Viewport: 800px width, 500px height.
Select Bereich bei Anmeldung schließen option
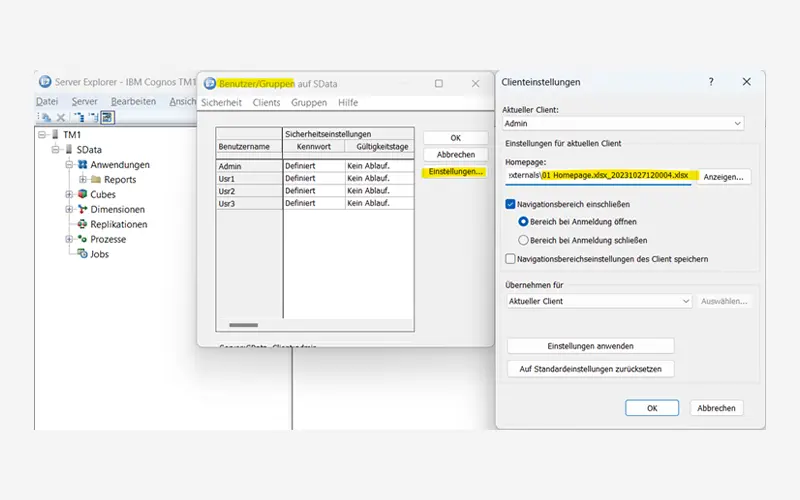(523, 240)
